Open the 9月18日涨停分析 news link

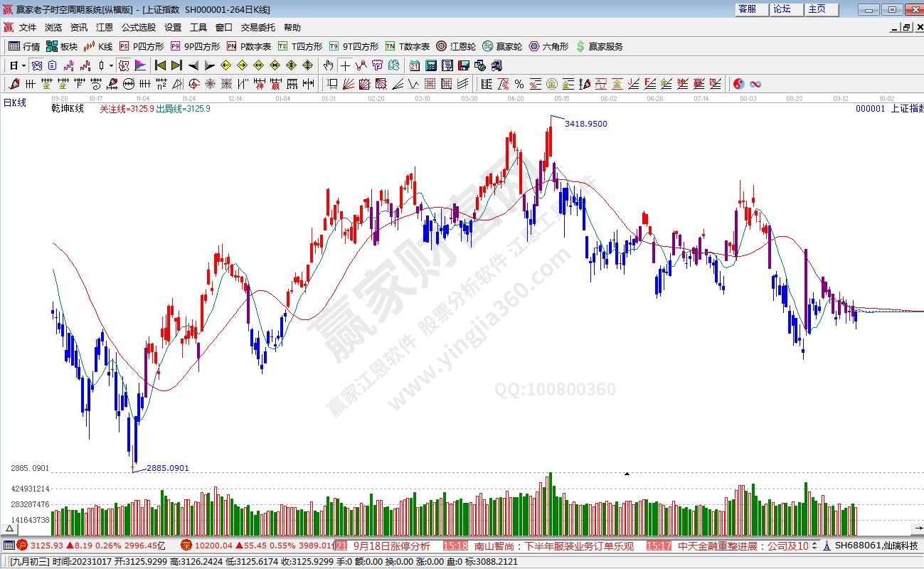(391, 546)
